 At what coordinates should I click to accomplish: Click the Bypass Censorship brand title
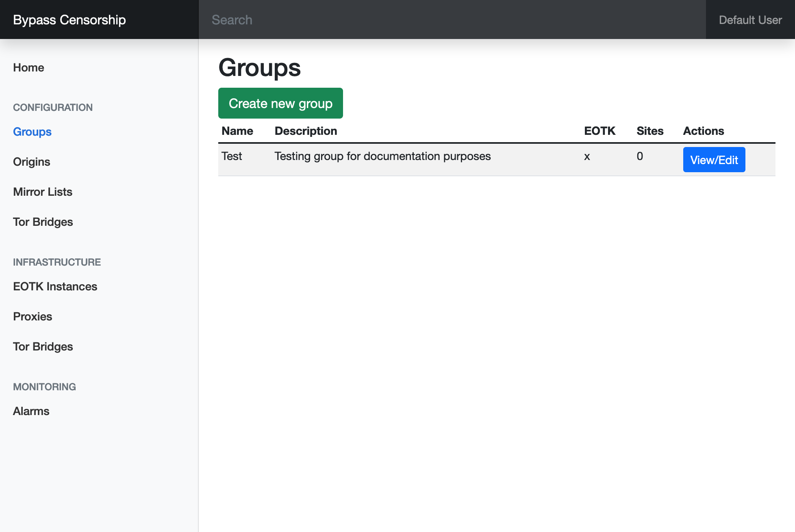(69, 20)
